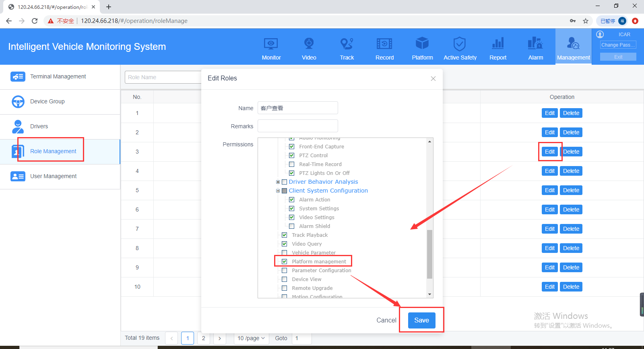Click the ICAR user avatar icon
644x349 pixels.
[x=600, y=35]
